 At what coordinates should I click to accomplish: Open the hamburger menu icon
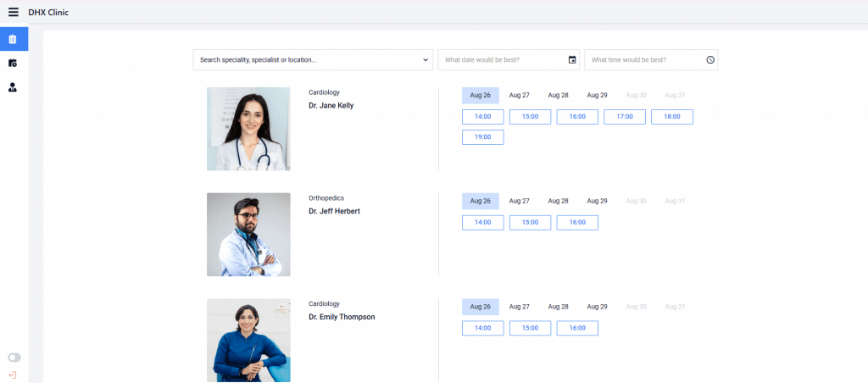click(x=14, y=12)
